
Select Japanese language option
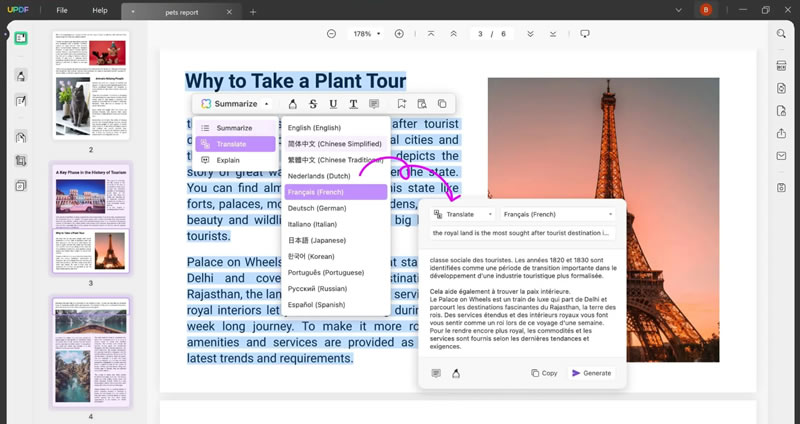[336, 240]
